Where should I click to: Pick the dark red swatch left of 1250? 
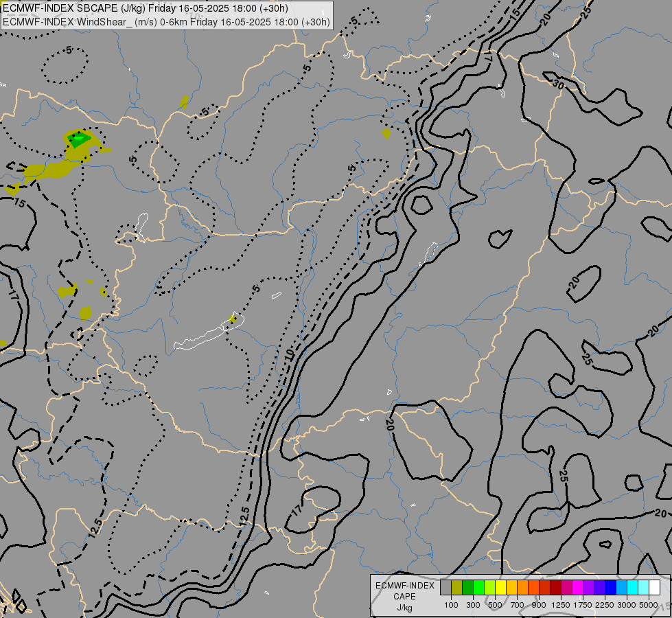[x=555, y=588]
